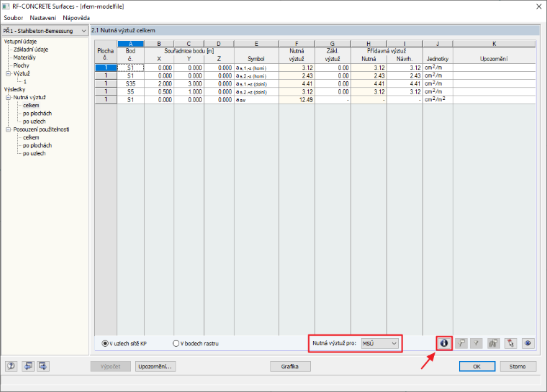Click the filter with flag icon

click(x=461, y=343)
